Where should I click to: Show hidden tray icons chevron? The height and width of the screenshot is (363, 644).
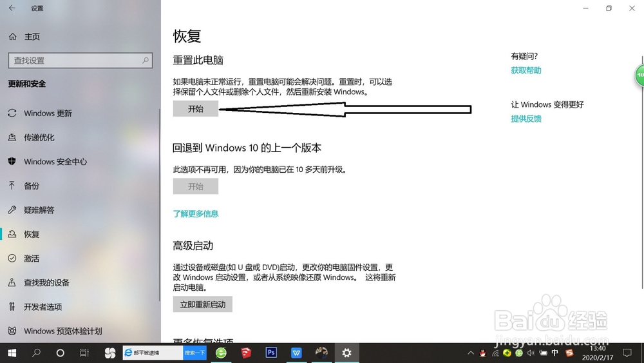coord(471,353)
